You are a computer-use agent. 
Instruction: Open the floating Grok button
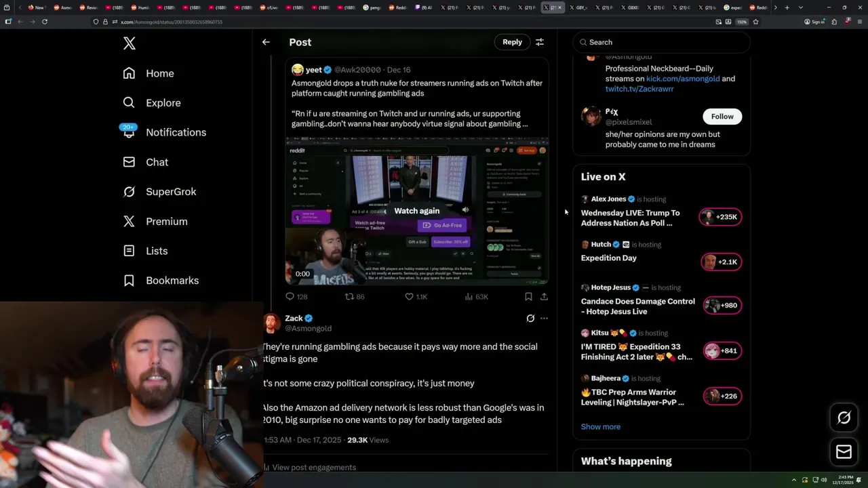[x=844, y=418]
